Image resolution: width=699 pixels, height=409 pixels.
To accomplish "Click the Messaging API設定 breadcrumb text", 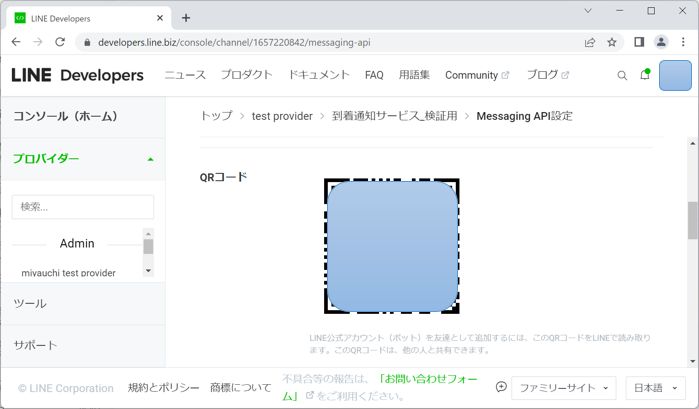I will pyautogui.click(x=524, y=116).
